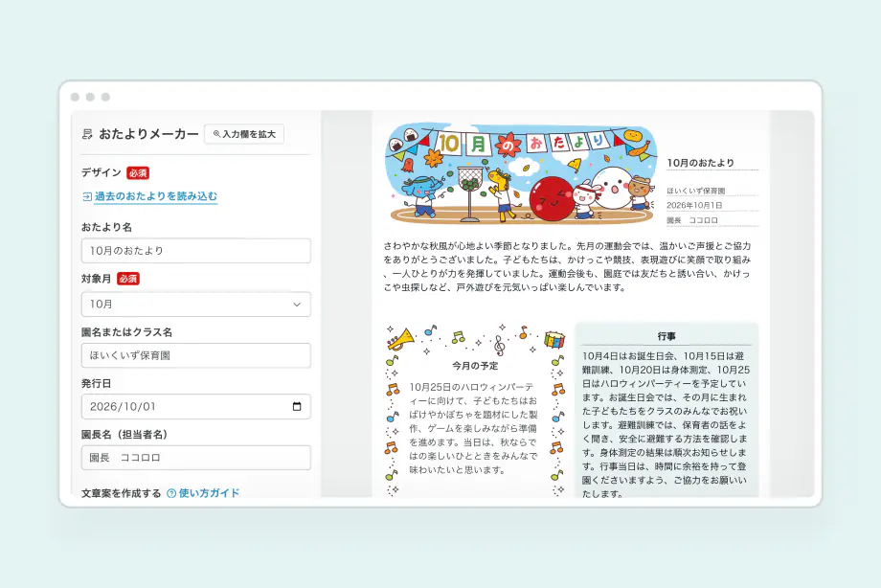Select the 10月のおたより title in preview
Image resolution: width=881 pixels, height=588 pixels.
[700, 163]
